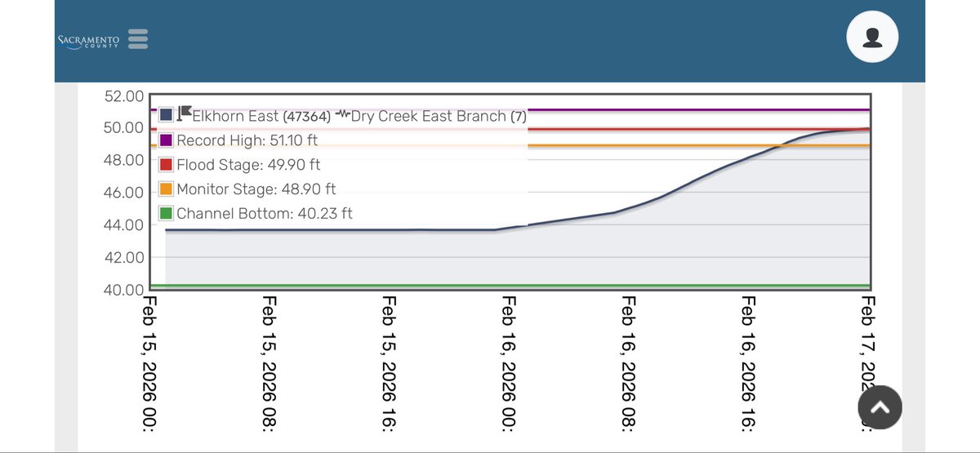Click the 46.00 y-axis label
Image resolution: width=980 pixels, height=453 pixels.
[x=124, y=193]
